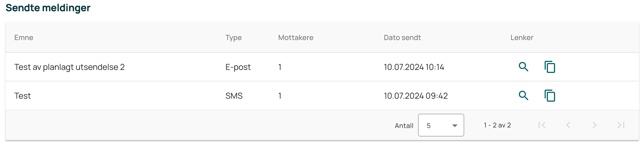Open the magnifier icon for the E-post message
Viewport: 644px width, 148px height.
tap(523, 67)
